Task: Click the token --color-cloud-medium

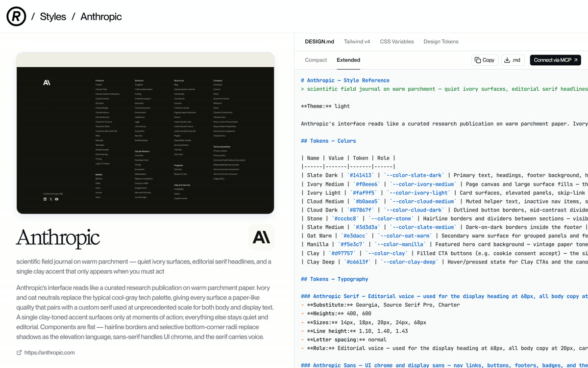Action: click(423, 201)
